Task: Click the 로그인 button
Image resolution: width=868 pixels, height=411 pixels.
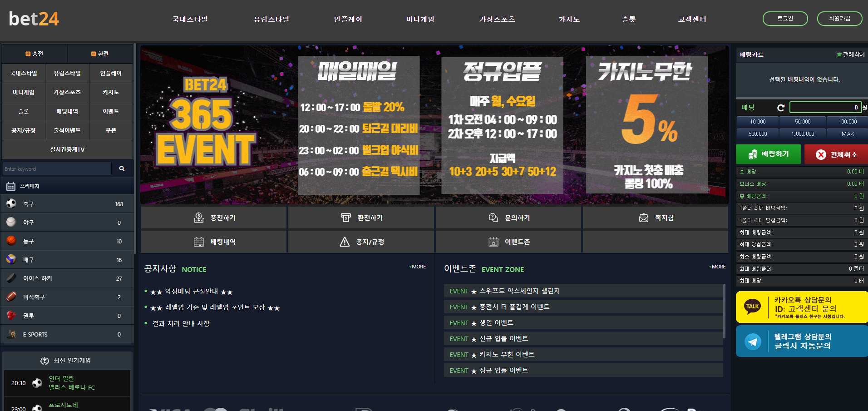Action: coord(785,19)
